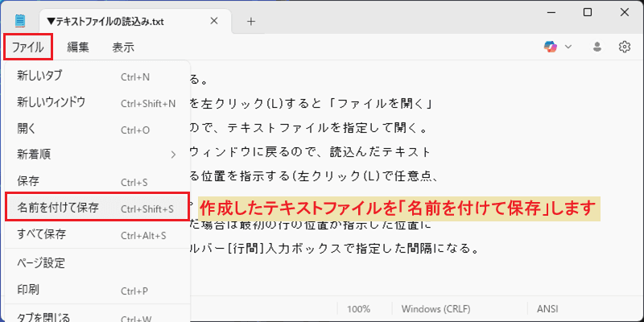This screenshot has width=644, height=322.
Task: Click Windows (CRLF) line ending in status bar
Action: coord(436,309)
